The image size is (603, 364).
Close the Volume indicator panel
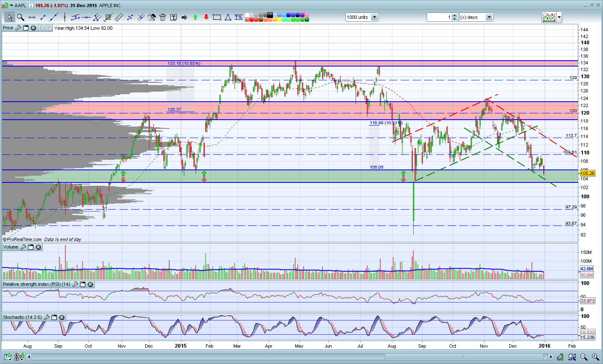pos(39,247)
